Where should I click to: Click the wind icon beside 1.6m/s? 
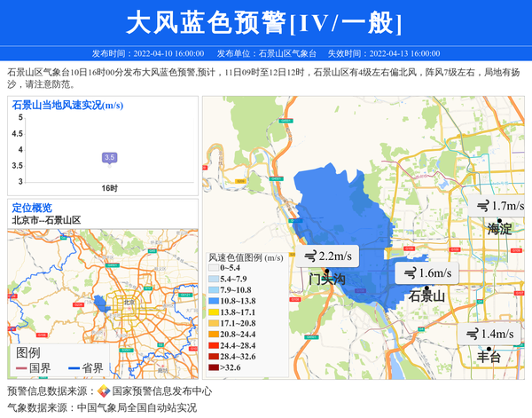[x=411, y=273]
